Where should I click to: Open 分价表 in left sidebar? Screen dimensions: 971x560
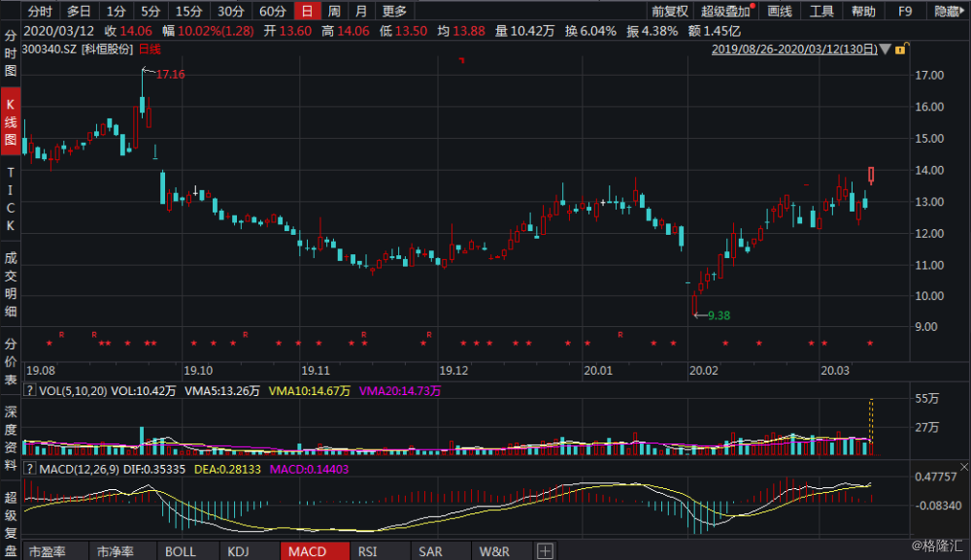click(11, 361)
